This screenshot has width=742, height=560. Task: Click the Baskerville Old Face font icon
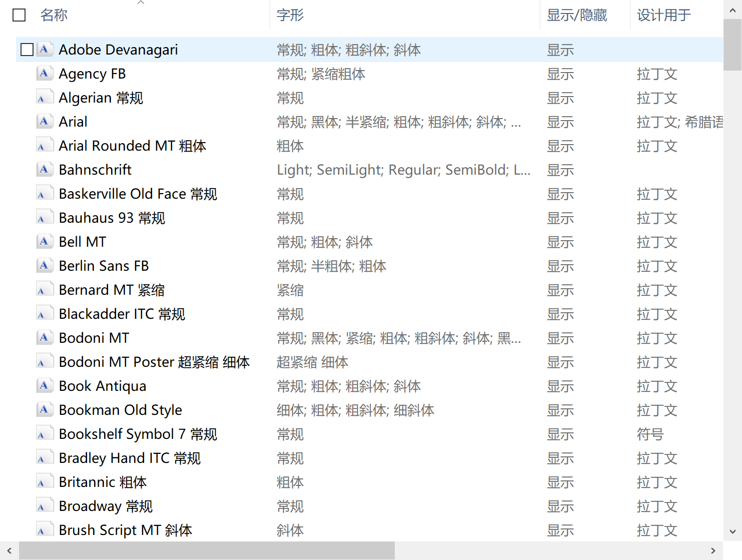point(45,194)
